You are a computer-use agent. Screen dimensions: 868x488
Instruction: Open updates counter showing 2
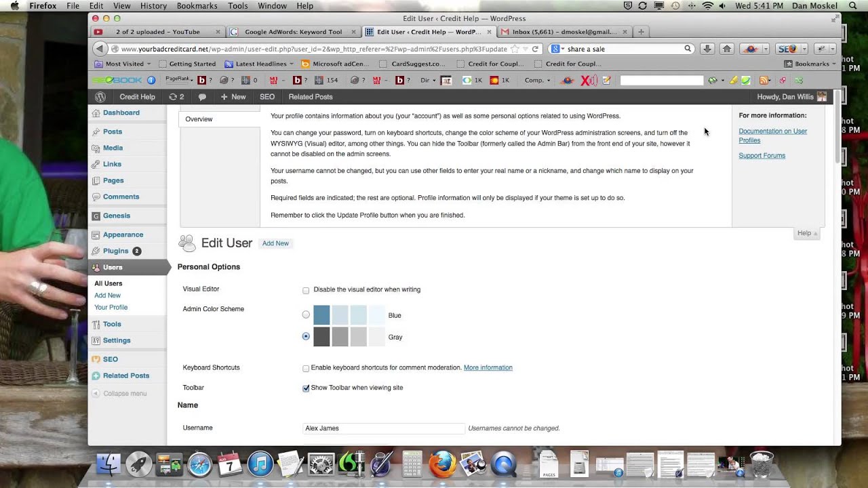(x=176, y=97)
